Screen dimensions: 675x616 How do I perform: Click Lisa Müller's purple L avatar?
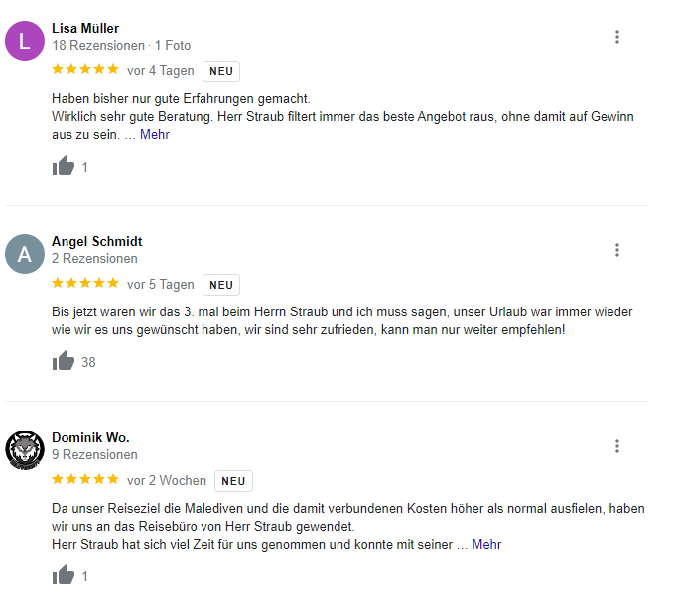pyautogui.click(x=25, y=41)
